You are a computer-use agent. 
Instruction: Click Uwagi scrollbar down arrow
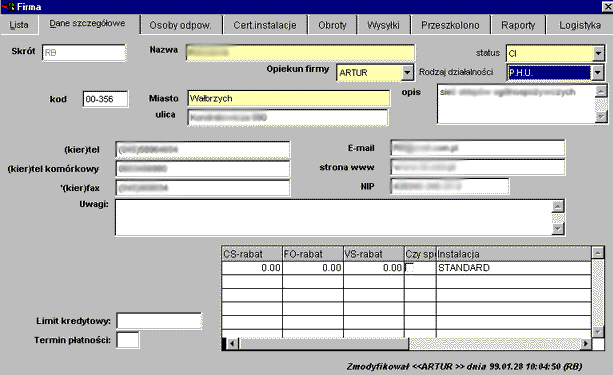click(x=558, y=229)
